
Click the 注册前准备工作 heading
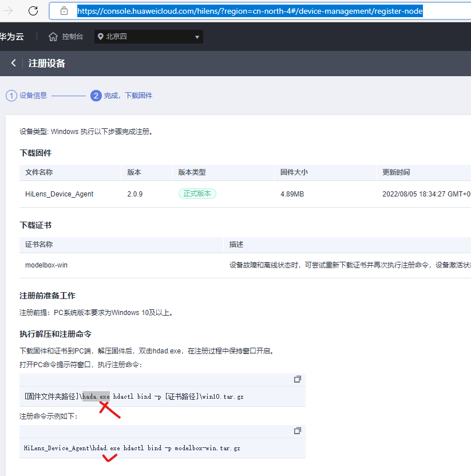[48, 296]
